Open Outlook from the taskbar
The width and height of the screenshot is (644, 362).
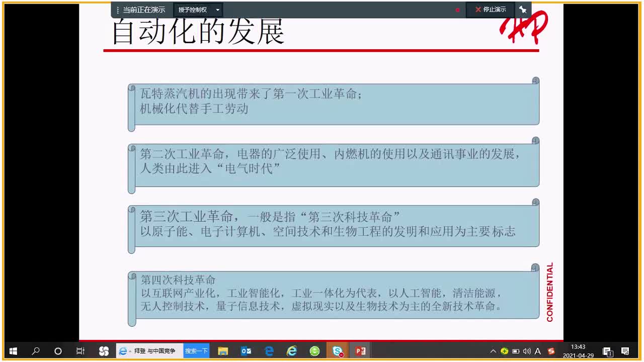[x=246, y=351]
